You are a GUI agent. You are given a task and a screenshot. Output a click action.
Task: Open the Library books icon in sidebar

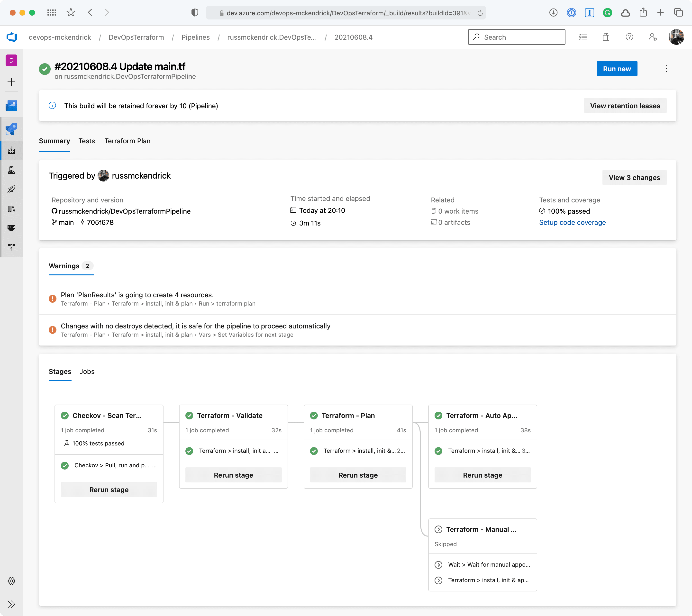pyautogui.click(x=11, y=208)
